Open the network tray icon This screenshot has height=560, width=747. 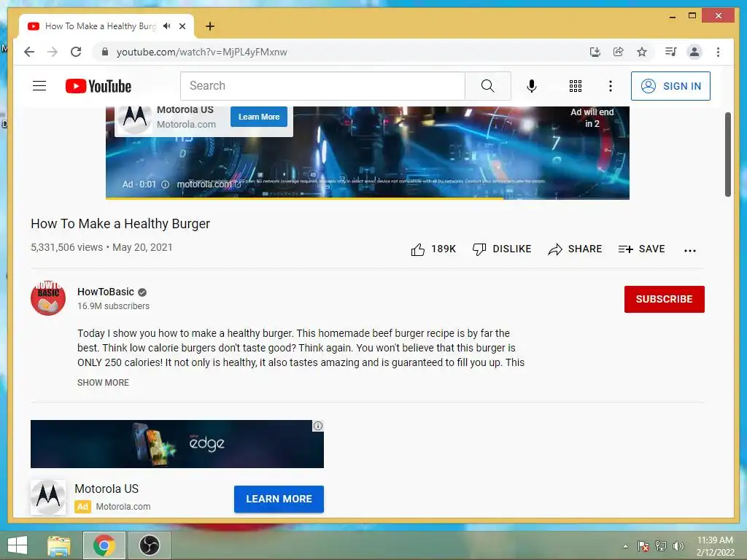661,546
